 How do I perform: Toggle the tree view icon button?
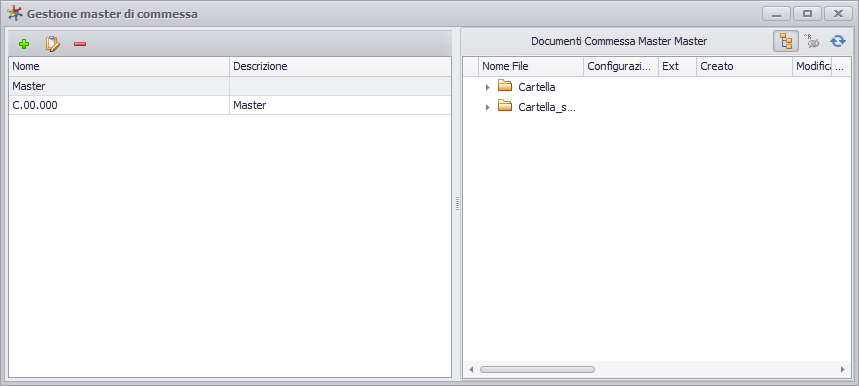[786, 42]
